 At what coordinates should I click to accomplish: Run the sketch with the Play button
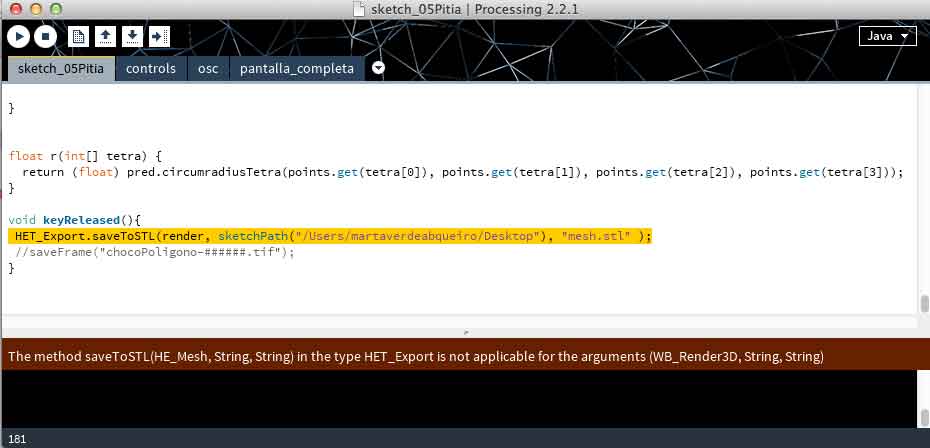click(x=19, y=37)
